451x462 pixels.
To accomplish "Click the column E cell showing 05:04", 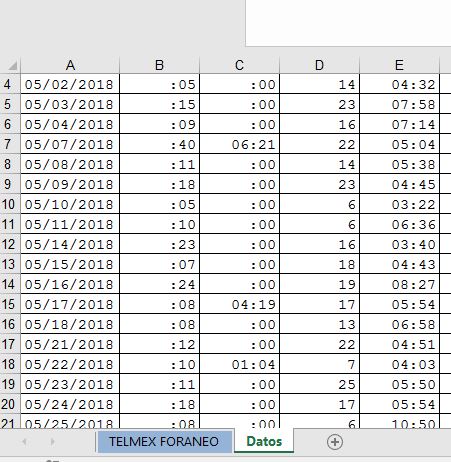I will tap(399, 144).
